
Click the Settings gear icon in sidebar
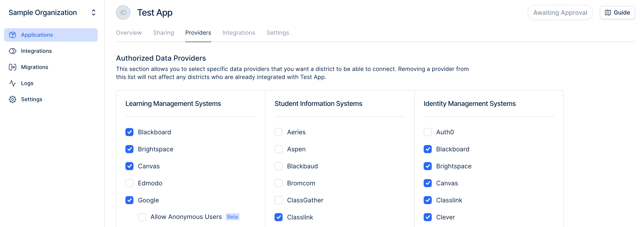point(13,99)
